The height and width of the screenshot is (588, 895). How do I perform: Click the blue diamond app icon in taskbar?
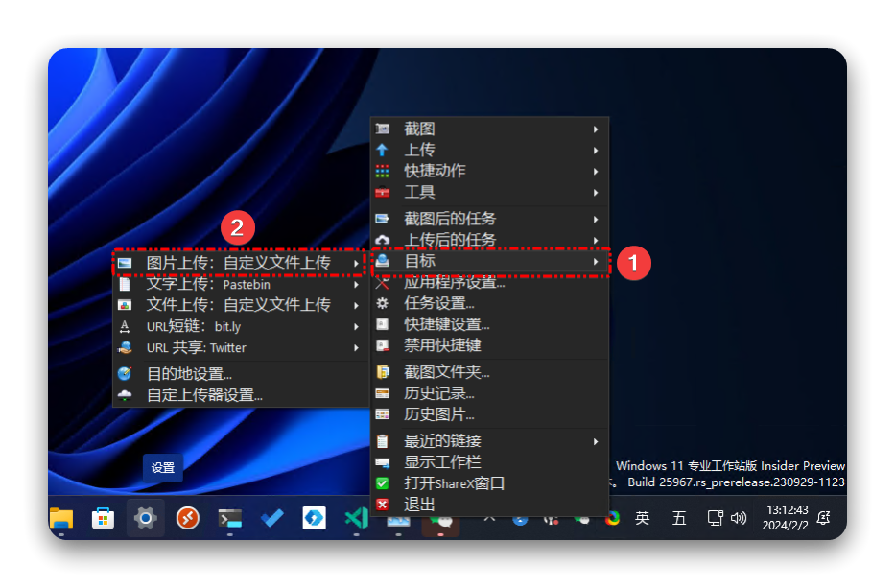click(x=314, y=518)
